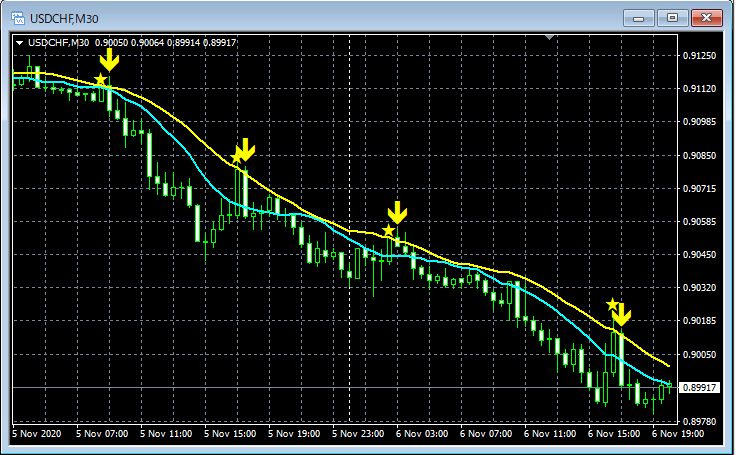
Task: Select the yellow down arrow near 5 Nov 07:00
Action: pos(109,60)
